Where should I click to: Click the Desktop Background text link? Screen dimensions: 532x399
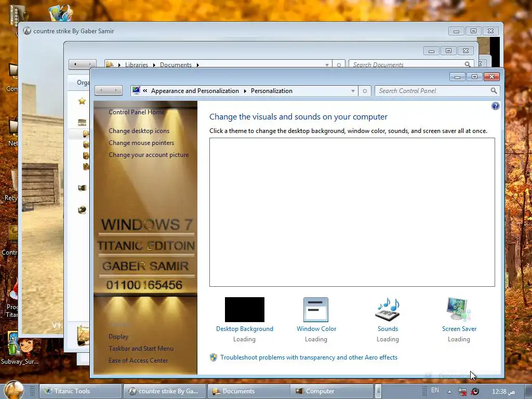point(244,329)
